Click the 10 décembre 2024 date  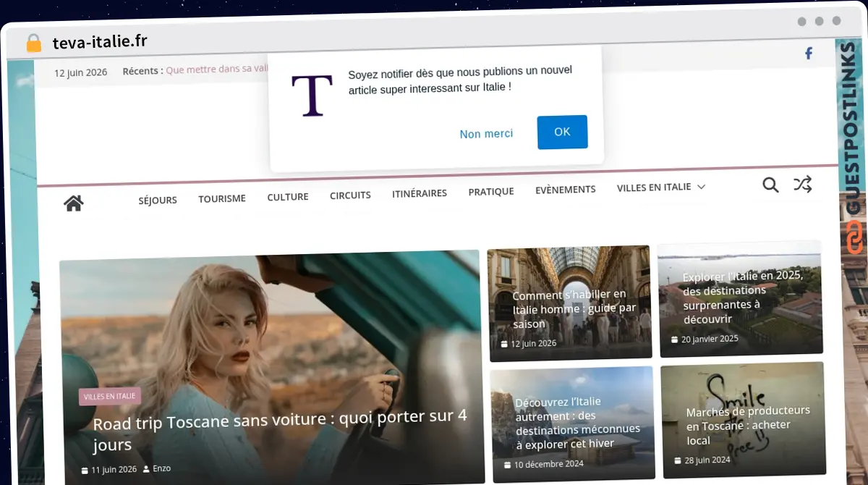[x=548, y=464]
